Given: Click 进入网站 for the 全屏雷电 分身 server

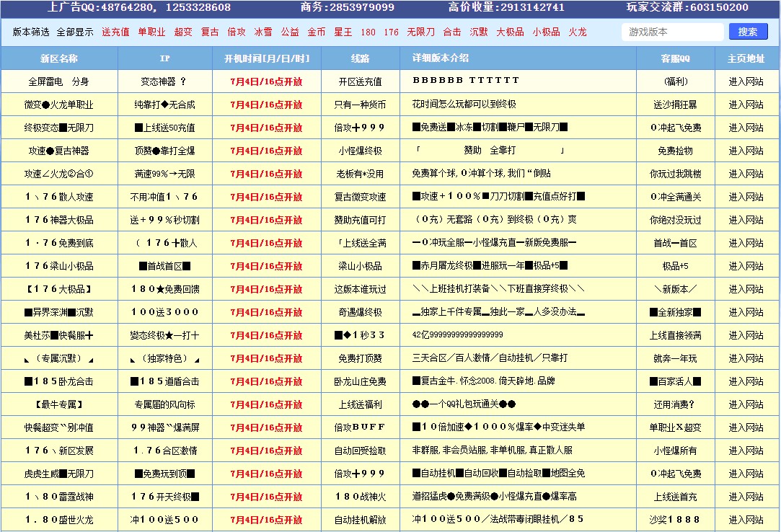Looking at the screenshot, I should 747,81.
